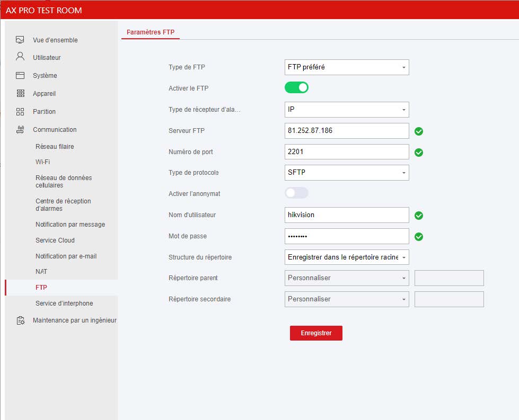Select the Partition sidebar icon

point(20,111)
